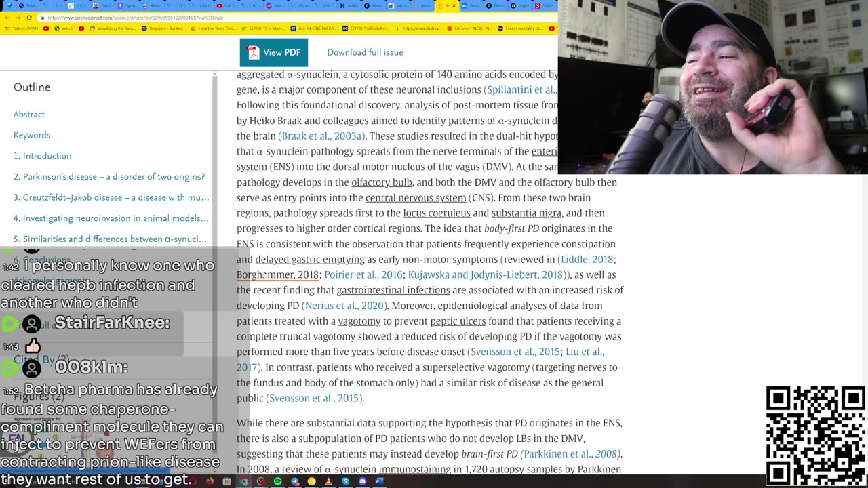Click the 'substantia nigra' topic link

526,213
